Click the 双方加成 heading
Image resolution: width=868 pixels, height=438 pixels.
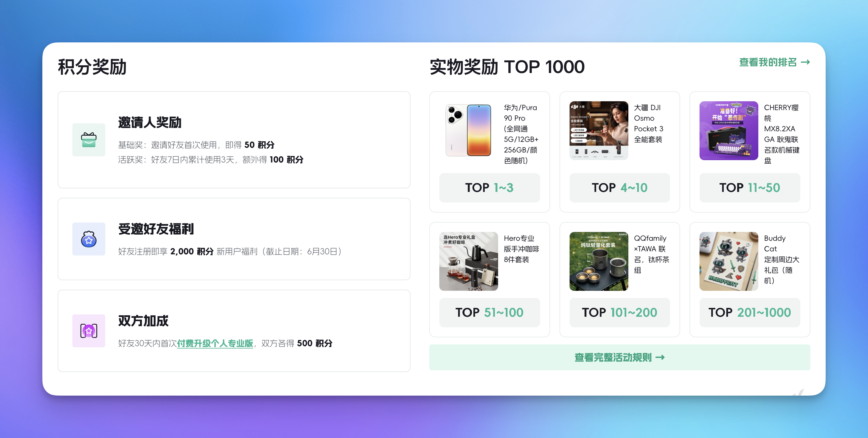[143, 321]
